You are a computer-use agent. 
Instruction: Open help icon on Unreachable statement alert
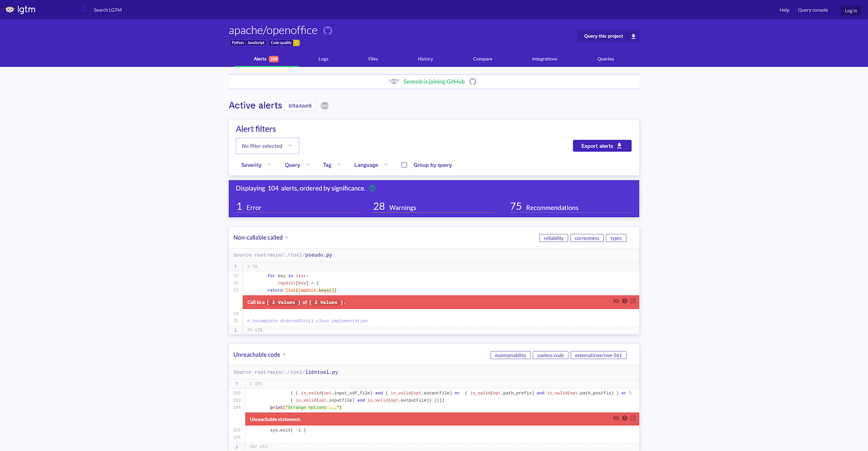(x=624, y=418)
